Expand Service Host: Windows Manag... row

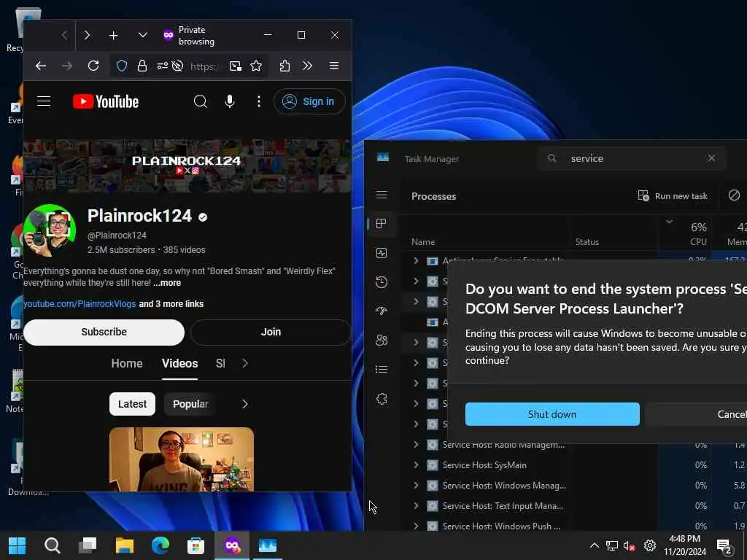(416, 485)
